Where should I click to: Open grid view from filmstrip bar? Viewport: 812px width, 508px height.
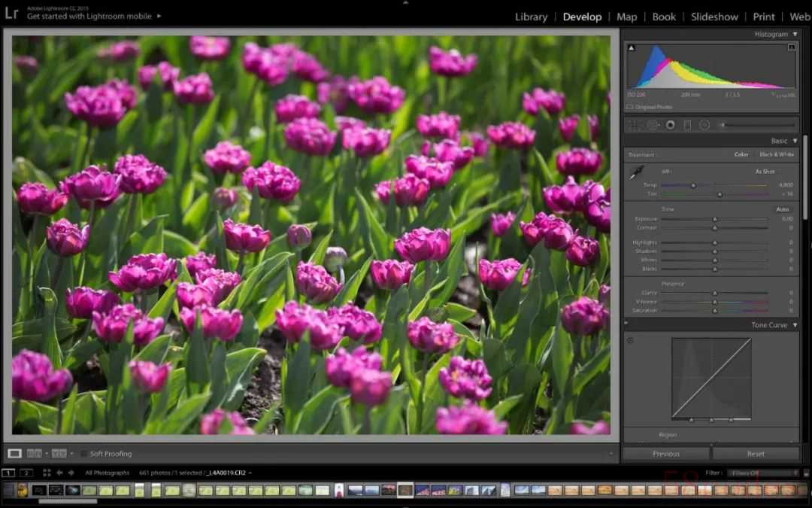tap(46, 473)
